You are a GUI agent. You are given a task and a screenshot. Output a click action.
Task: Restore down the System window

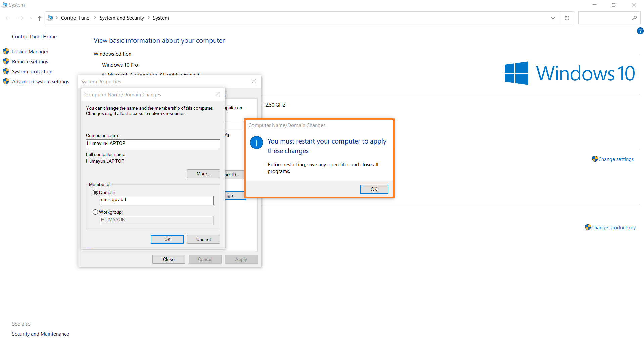tap(614, 5)
